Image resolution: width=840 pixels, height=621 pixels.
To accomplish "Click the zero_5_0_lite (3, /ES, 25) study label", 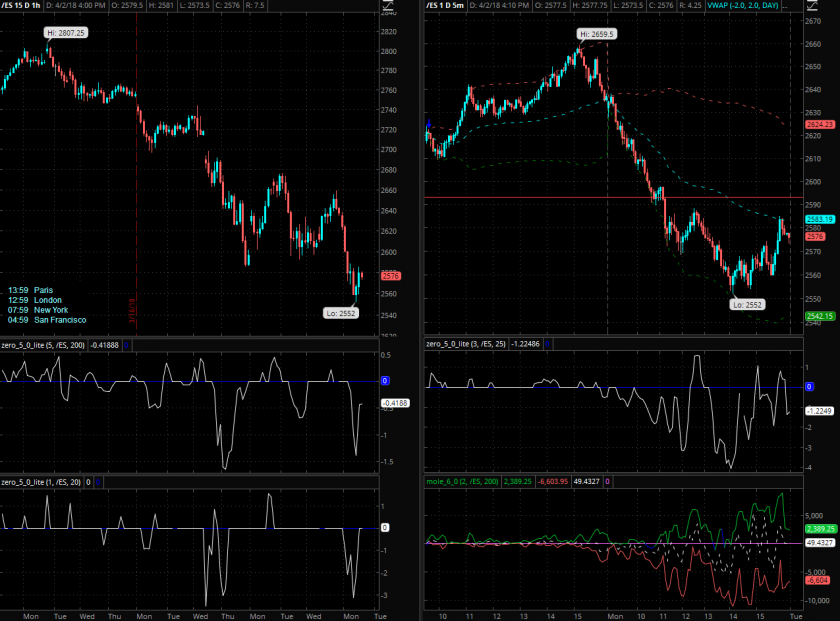I will [x=466, y=344].
